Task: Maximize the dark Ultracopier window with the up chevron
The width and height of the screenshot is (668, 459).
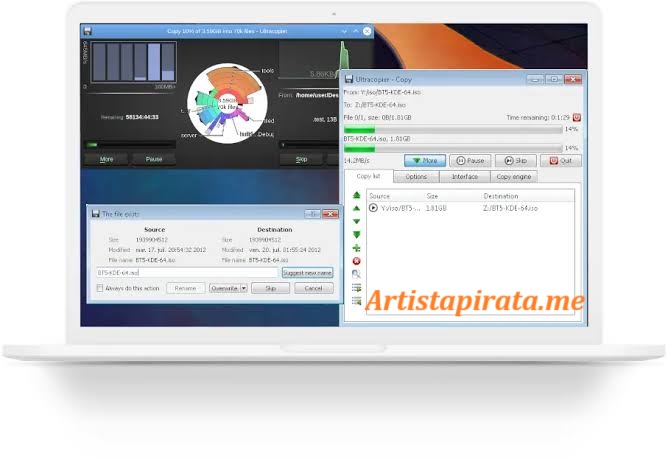Action: [x=356, y=31]
